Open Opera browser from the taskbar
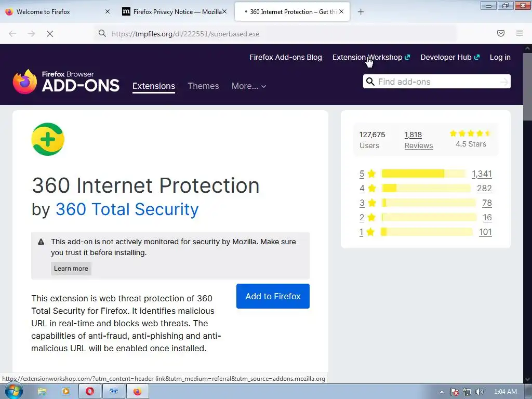 [90, 392]
